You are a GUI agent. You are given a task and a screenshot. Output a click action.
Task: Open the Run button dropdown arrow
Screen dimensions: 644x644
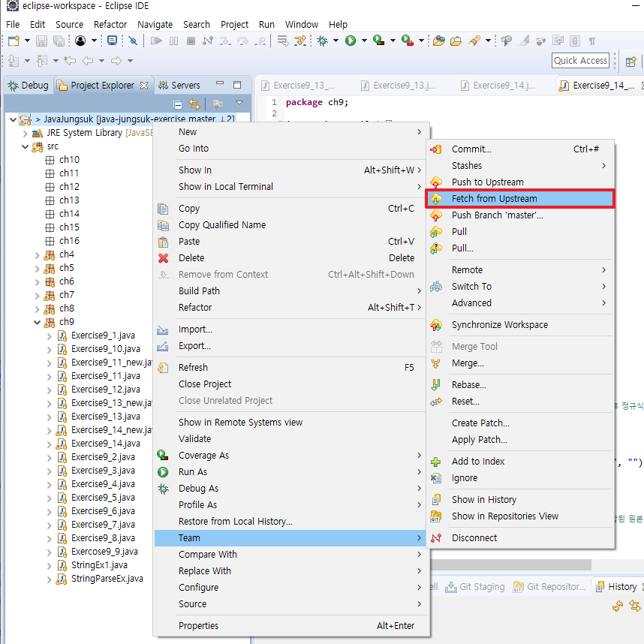(x=364, y=41)
